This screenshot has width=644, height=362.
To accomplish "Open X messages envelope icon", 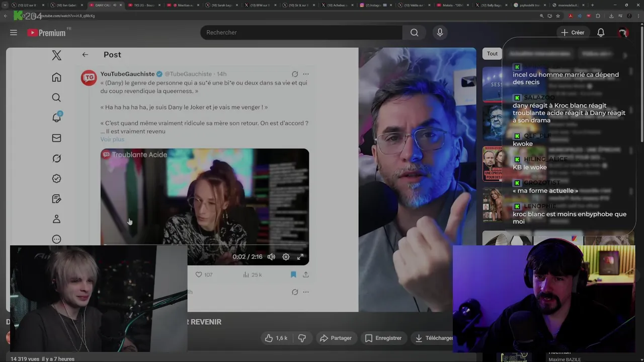I will 56,138.
